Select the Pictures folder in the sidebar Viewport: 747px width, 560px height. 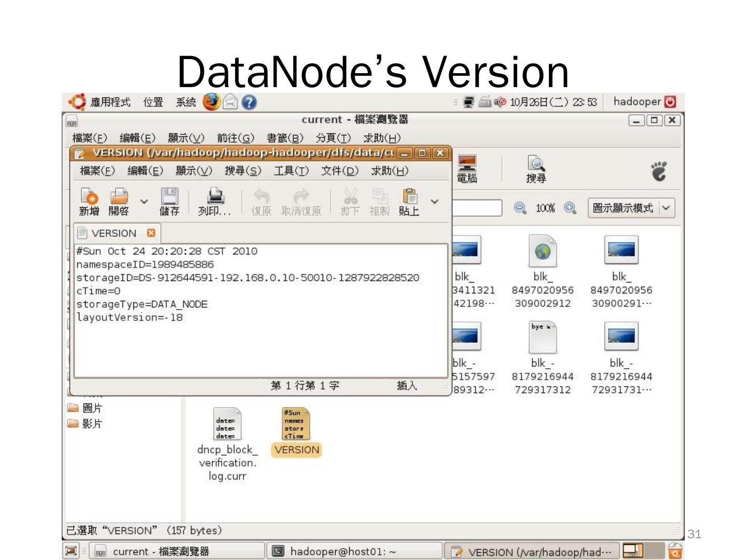(x=86, y=408)
